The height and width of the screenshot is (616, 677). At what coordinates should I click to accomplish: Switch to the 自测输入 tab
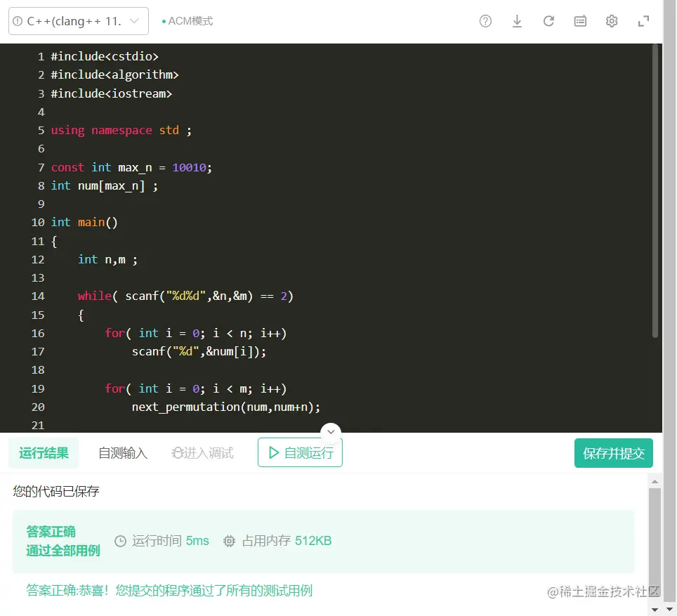click(123, 453)
